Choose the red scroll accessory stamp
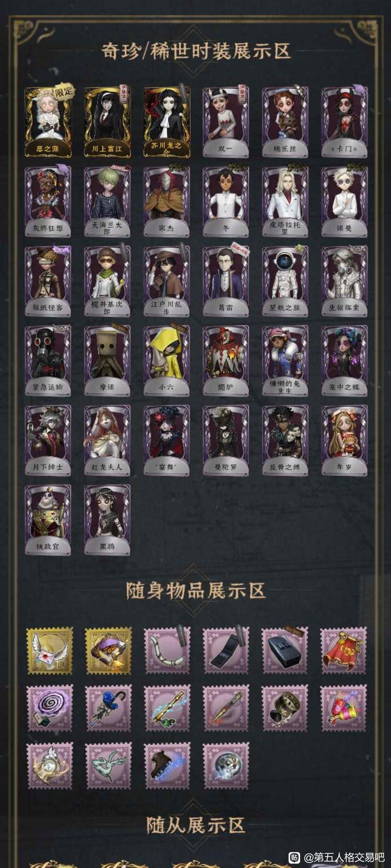This screenshot has width=391, height=868. [x=344, y=651]
